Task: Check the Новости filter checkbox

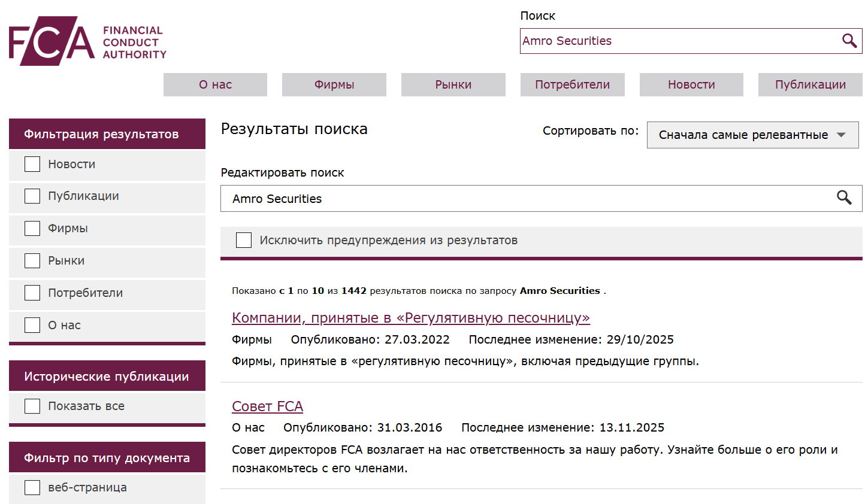Action: [x=32, y=163]
